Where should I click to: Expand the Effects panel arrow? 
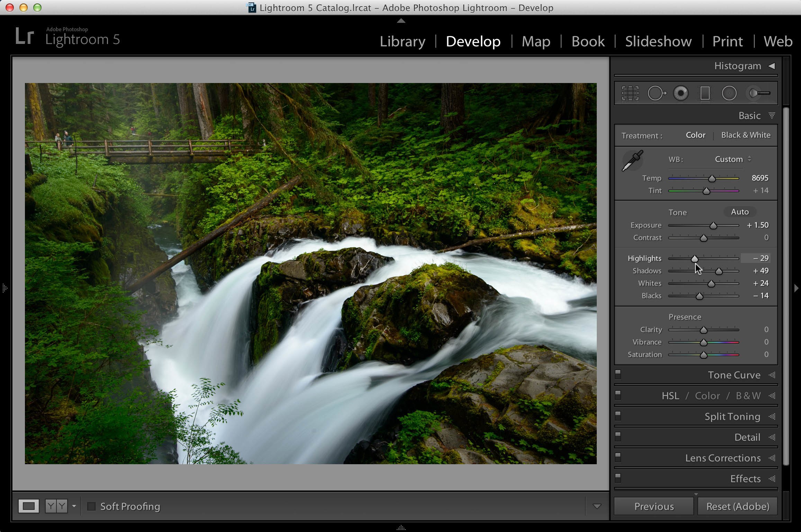pos(772,479)
